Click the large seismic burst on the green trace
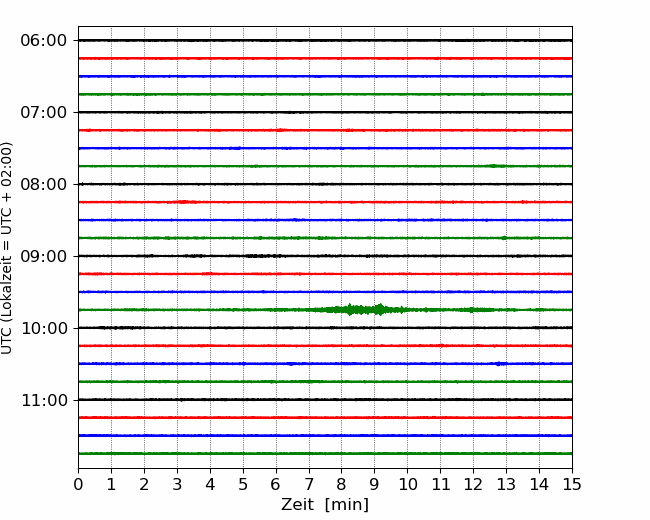Screen dimensions: 650x520 [365, 310]
